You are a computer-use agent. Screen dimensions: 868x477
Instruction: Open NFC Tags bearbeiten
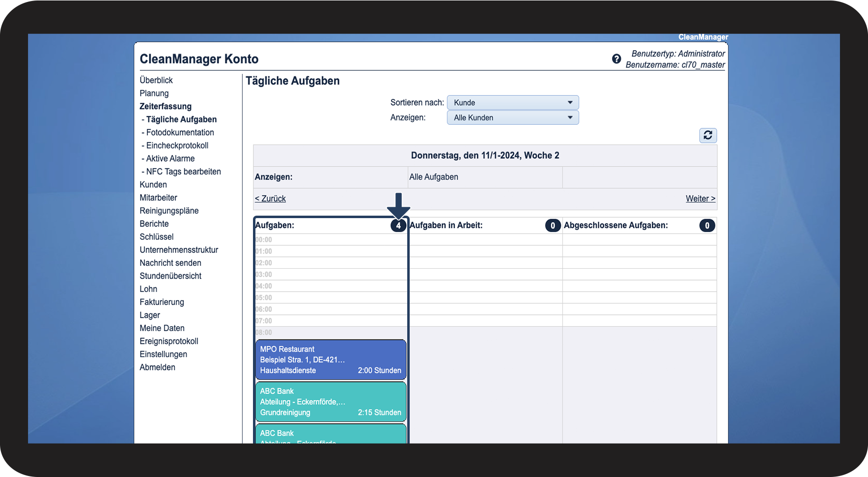[183, 171]
